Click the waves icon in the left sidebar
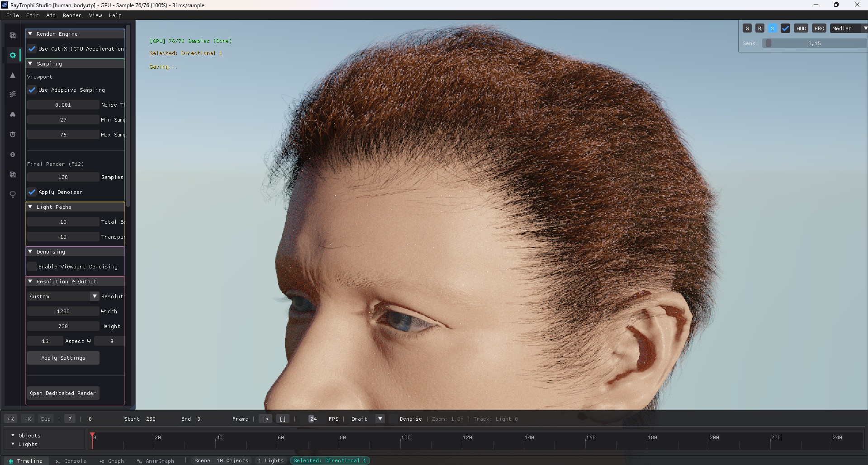Viewport: 868px width, 465px height. (13, 94)
